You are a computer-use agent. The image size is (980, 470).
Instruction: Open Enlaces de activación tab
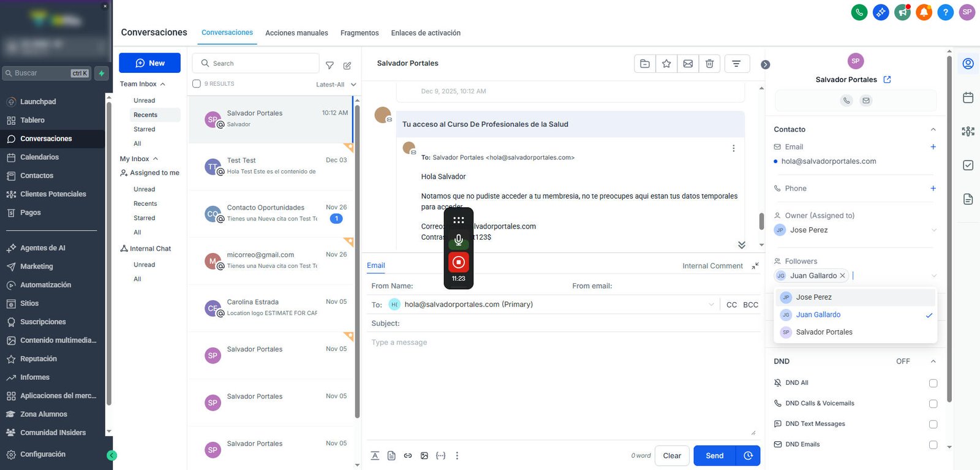[426, 33]
